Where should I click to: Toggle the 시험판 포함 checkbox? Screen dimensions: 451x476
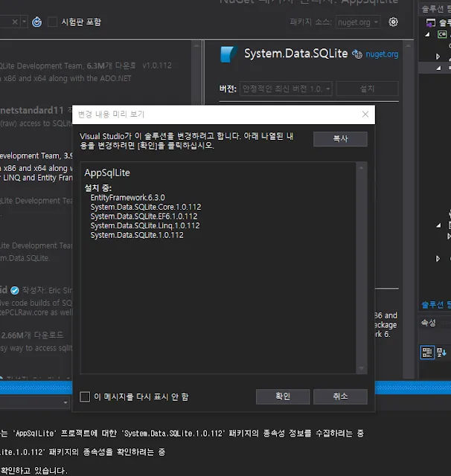pyautogui.click(x=52, y=22)
